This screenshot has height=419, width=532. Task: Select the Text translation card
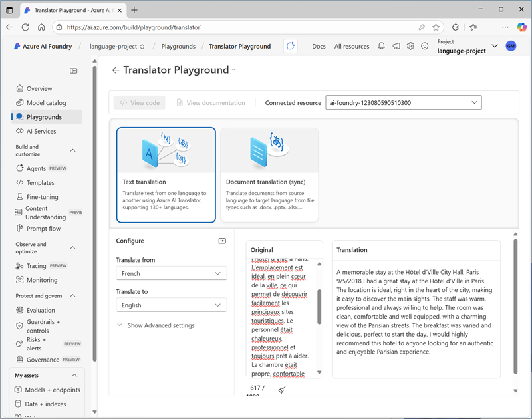pyautogui.click(x=166, y=174)
